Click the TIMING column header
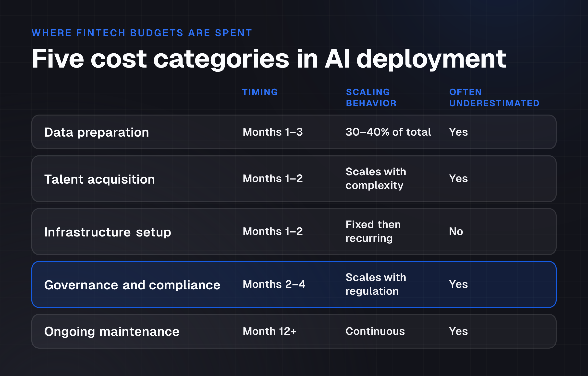Viewport: 588px width, 376px height. [260, 92]
